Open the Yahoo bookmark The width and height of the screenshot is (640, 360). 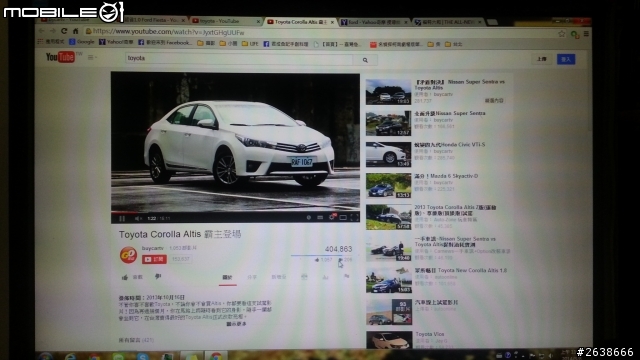(x=116, y=42)
